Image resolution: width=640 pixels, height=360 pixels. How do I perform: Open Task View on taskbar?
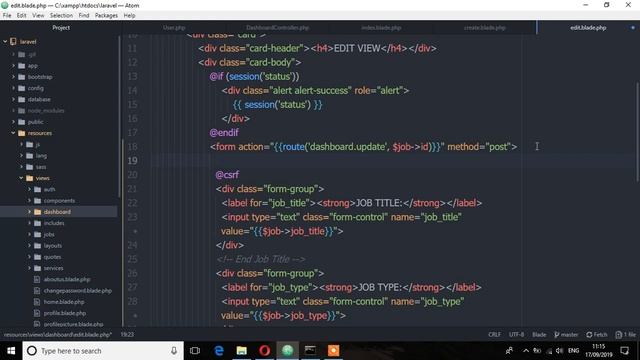click(195, 351)
